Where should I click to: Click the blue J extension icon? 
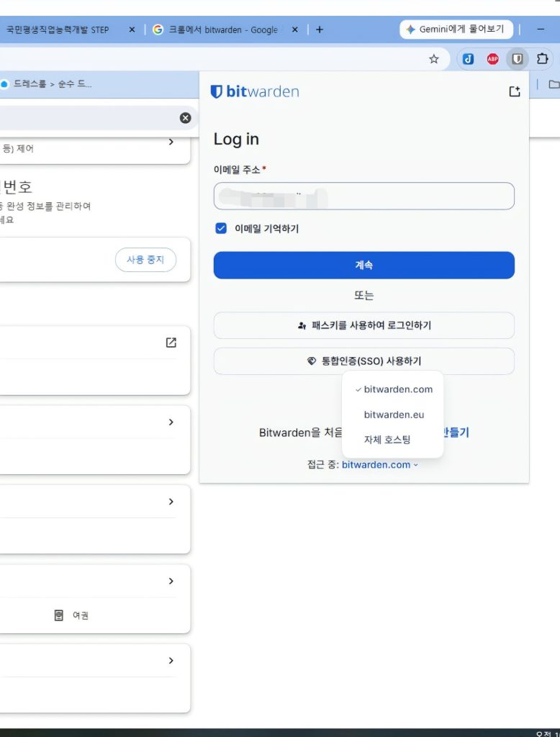click(x=468, y=59)
